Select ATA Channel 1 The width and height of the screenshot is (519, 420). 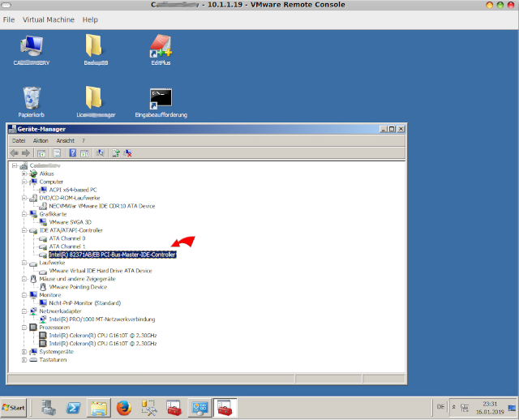(67, 246)
